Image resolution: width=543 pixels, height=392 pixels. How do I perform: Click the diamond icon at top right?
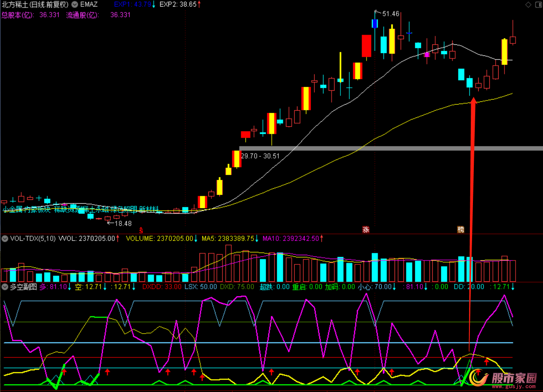pos(528,5)
